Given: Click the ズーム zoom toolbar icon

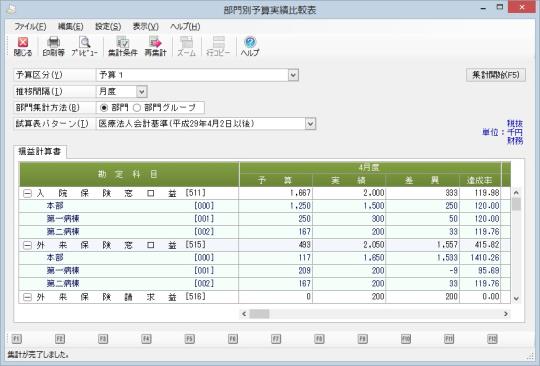Looking at the screenshot, I should [x=186, y=46].
